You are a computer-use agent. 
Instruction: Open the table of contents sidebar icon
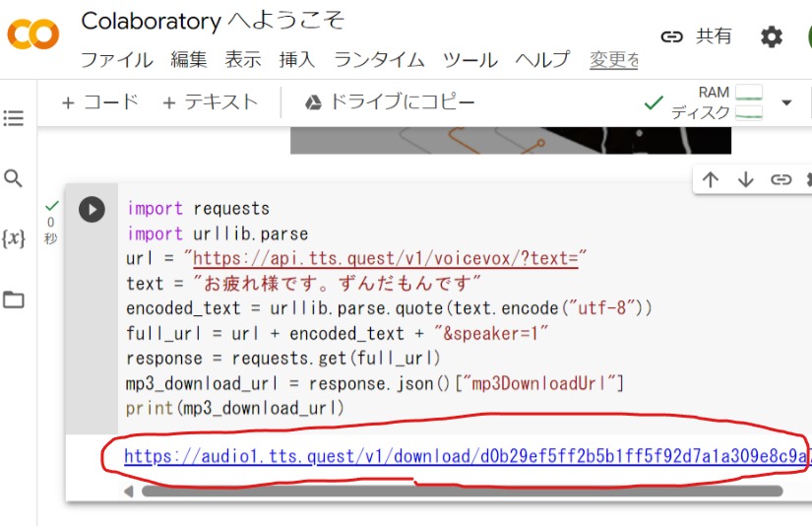point(14,118)
